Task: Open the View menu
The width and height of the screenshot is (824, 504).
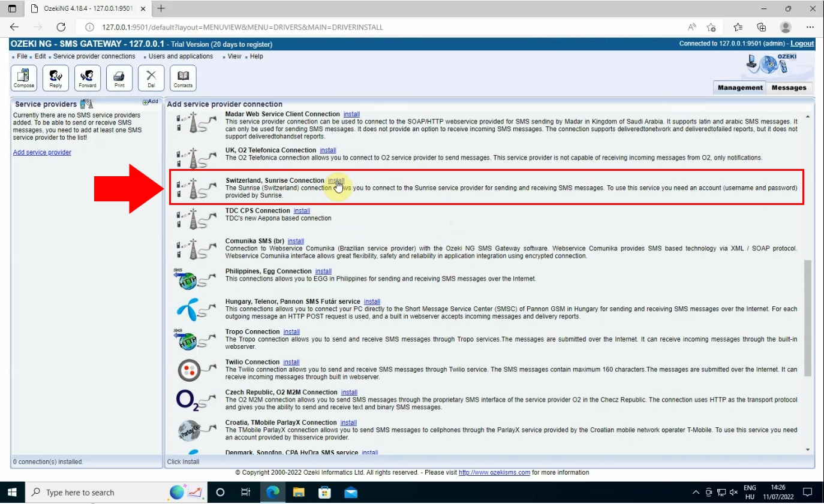Action: coord(234,56)
